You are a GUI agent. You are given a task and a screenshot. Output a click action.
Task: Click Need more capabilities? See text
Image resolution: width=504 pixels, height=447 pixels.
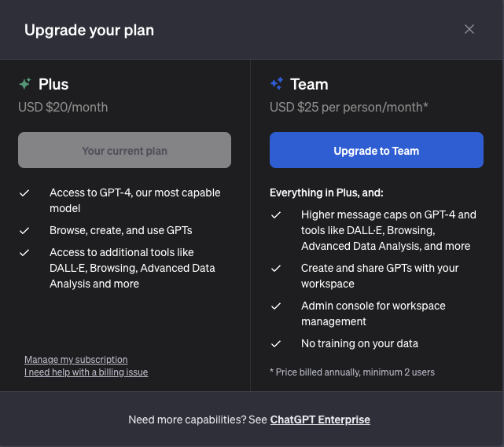(197, 420)
